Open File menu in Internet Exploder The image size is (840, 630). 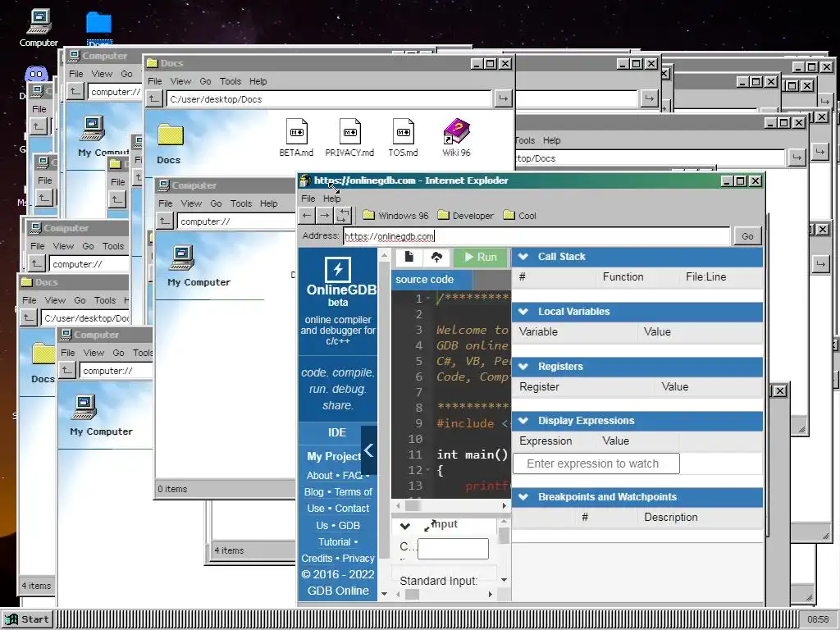point(308,199)
